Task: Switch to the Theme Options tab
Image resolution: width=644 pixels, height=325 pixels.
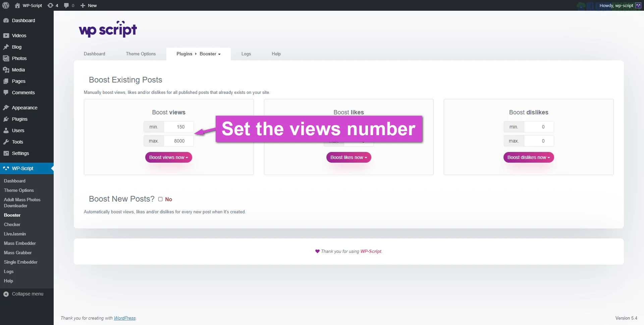Action: (x=141, y=54)
